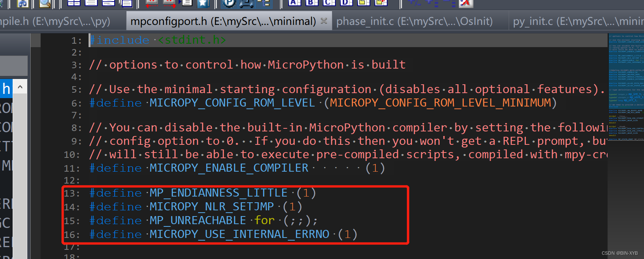Click the up arrow on the left scrollbar
Image resolution: width=644 pixels, height=259 pixels.
click(20, 87)
